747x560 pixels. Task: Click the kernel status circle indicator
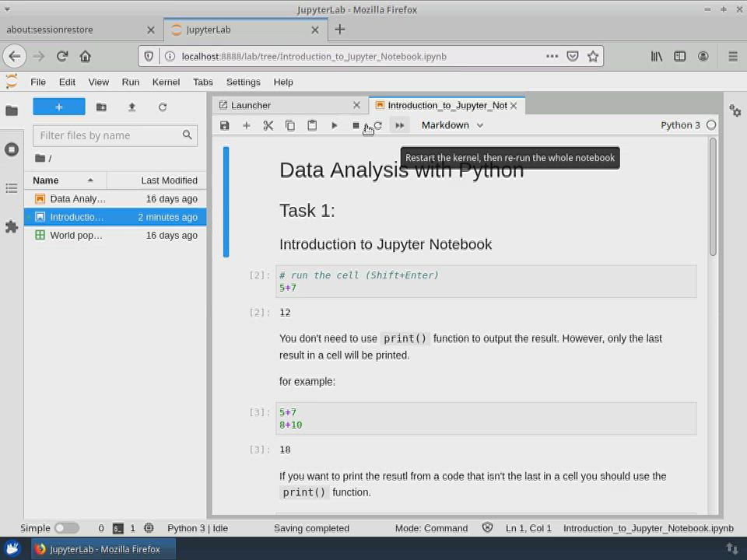click(x=711, y=125)
